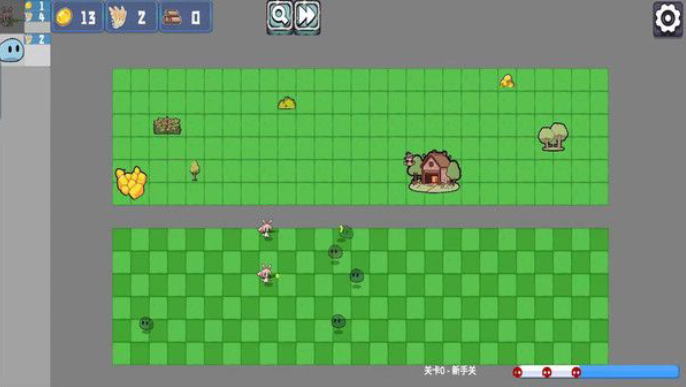This screenshot has height=387, width=686.
Task: Toggle the fast-forward speed button
Action: 307,17
